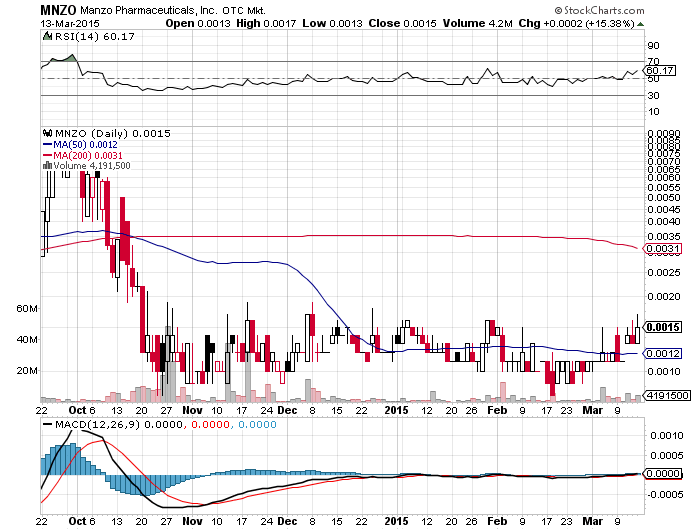Click the RSI(14) 60.17 legend label
700x530 pixels.
[94, 36]
